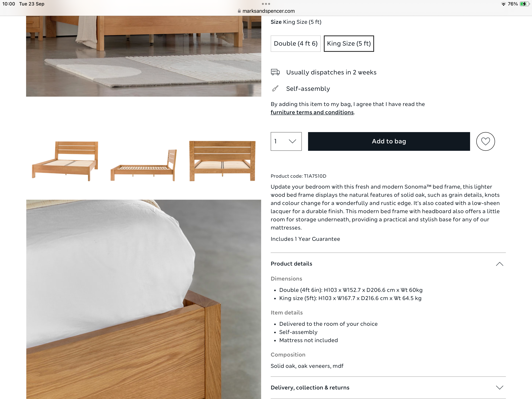Image resolution: width=532 pixels, height=399 pixels.
Task: Tap the self-assembly screwdriver icon
Action: (275, 89)
